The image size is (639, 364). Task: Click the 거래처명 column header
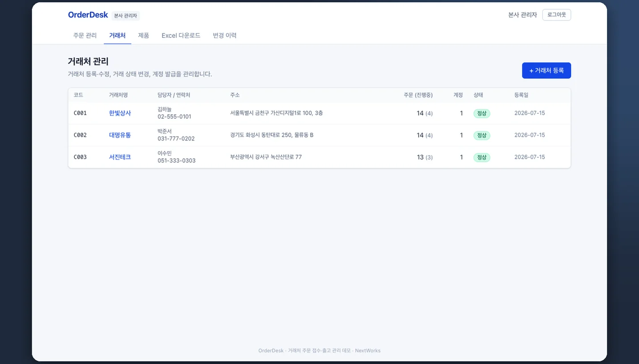coord(118,95)
